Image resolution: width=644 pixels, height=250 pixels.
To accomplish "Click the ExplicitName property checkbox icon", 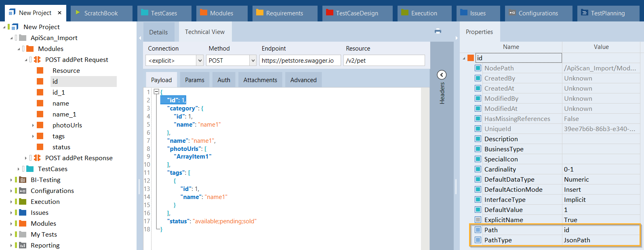I will point(478,220).
